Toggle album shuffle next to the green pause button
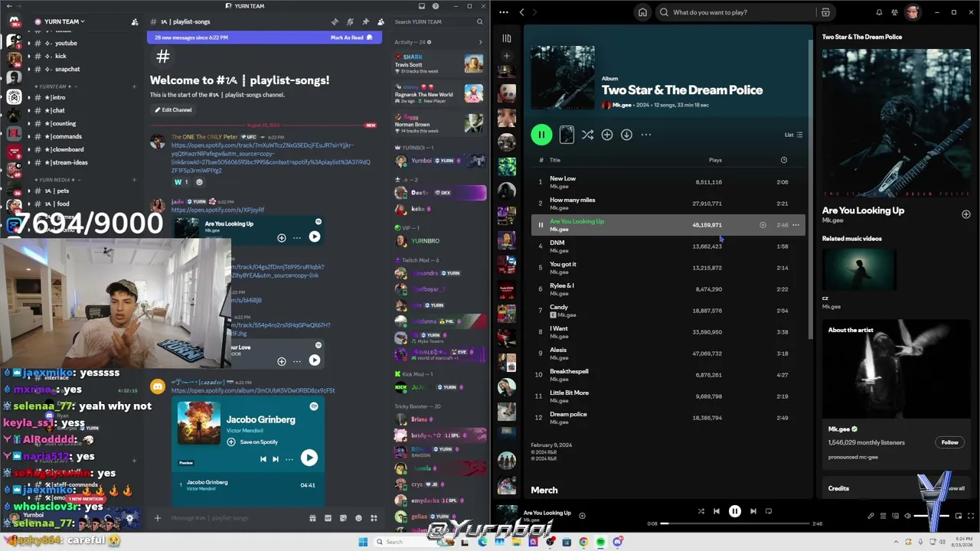The width and height of the screenshot is (980, 551). pyautogui.click(x=587, y=135)
